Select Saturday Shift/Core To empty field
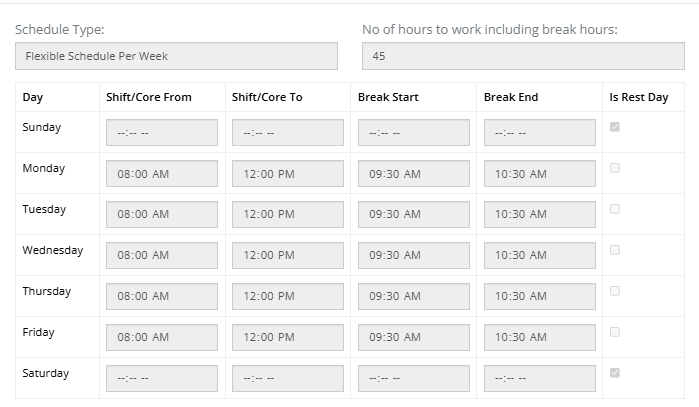This screenshot has width=699, height=407. (x=287, y=379)
